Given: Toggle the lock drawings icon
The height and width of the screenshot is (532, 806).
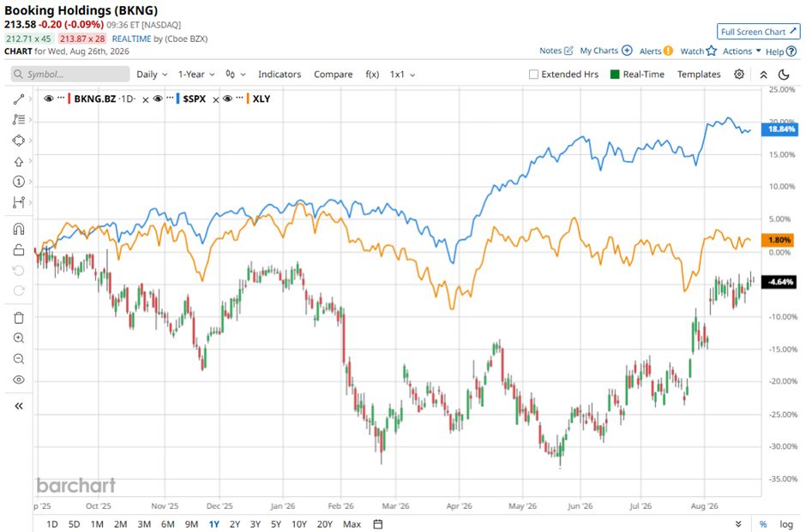Looking at the screenshot, I should coord(19,249).
